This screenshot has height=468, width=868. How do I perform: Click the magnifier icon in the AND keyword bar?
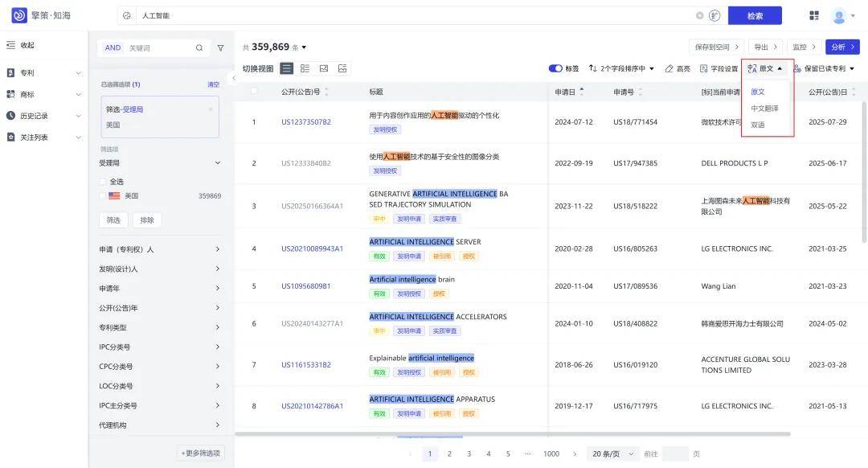[199, 47]
